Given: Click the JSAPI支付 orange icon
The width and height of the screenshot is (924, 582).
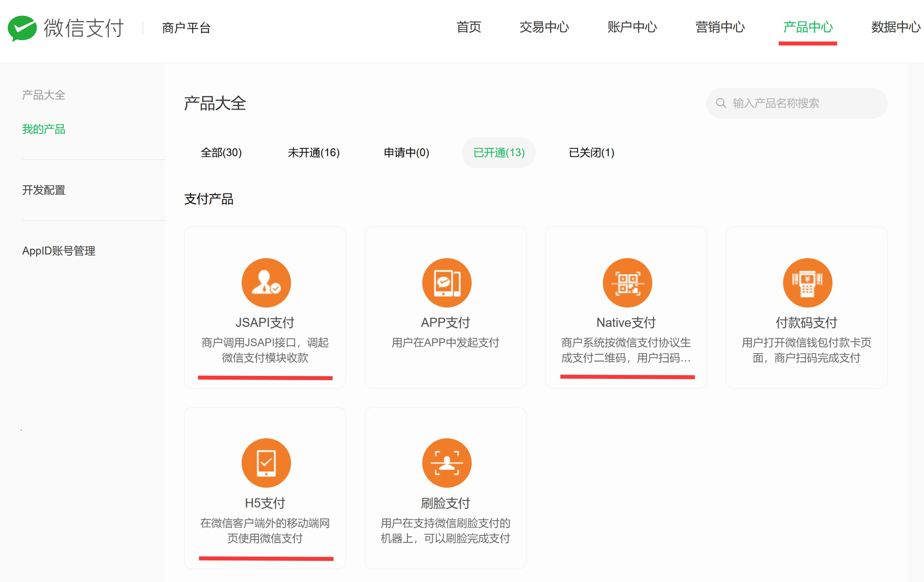Looking at the screenshot, I should pos(266,282).
